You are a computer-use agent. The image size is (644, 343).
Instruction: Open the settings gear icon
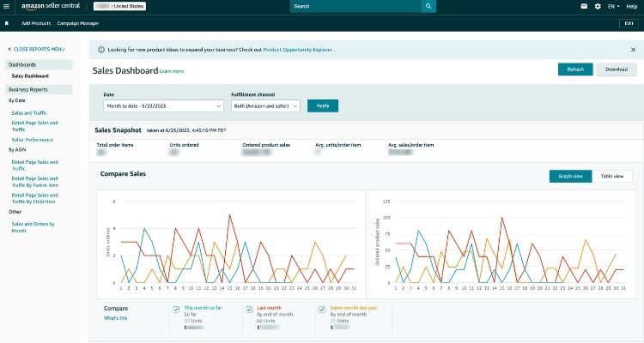click(598, 6)
